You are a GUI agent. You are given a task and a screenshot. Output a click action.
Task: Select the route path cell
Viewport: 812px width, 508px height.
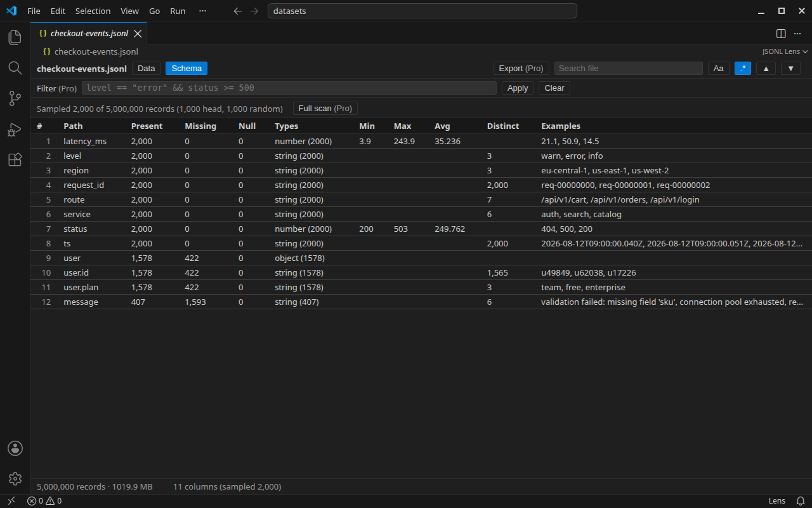[74, 199]
